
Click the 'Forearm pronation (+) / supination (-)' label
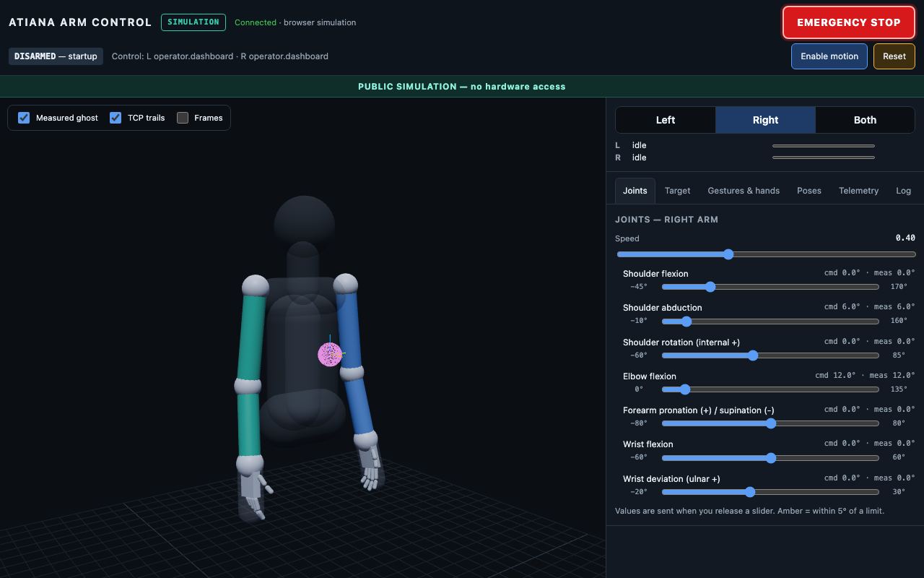point(699,410)
